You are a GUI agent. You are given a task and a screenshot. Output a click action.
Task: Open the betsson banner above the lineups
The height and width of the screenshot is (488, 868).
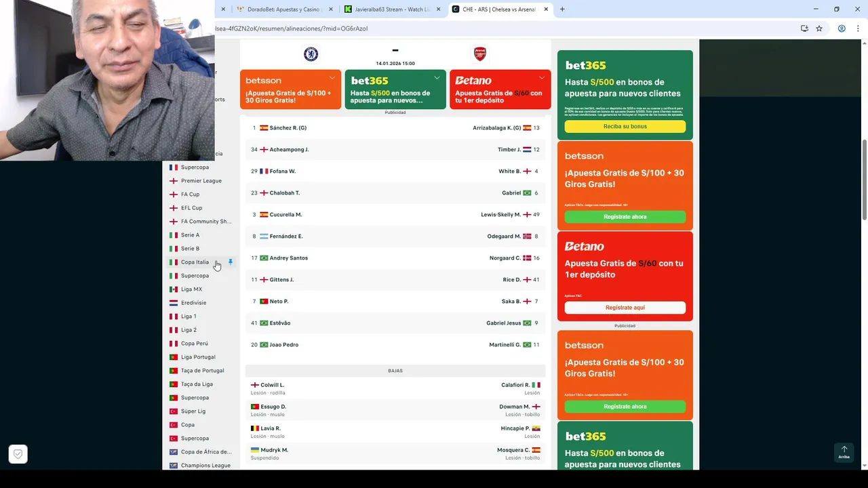tap(290, 89)
